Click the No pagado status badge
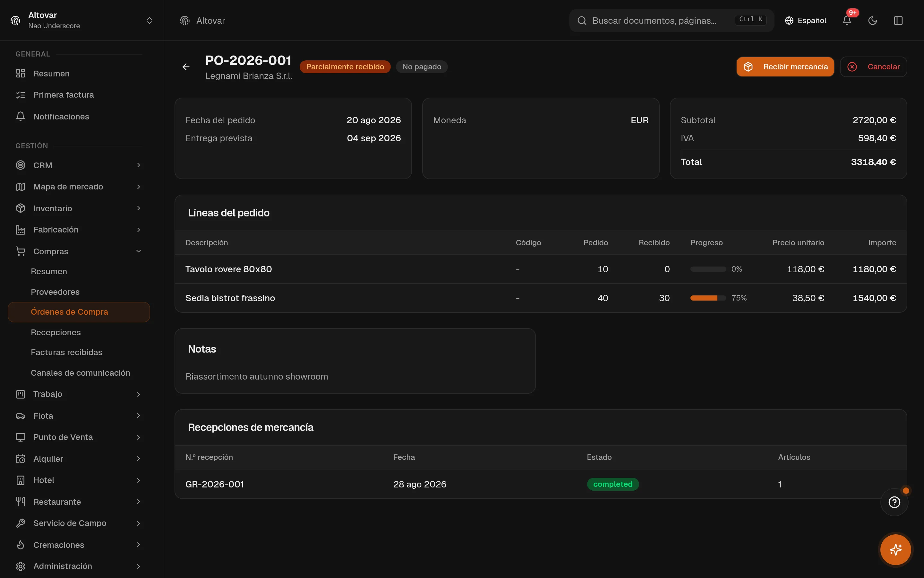 coord(422,67)
